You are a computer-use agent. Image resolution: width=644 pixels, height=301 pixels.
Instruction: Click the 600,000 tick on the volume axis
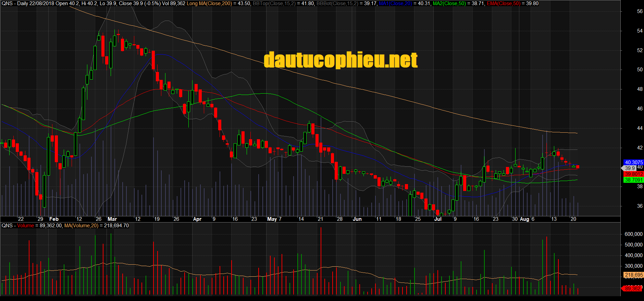click(633, 234)
